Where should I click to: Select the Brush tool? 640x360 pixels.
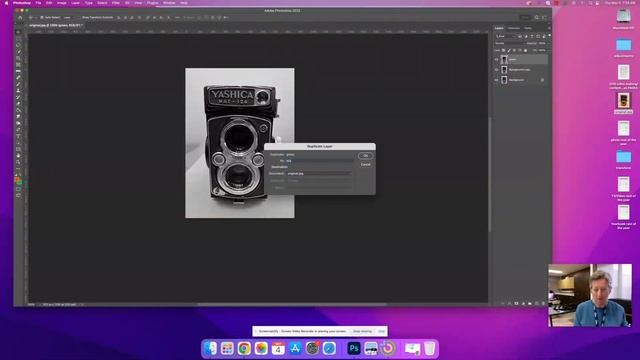coord(18,84)
